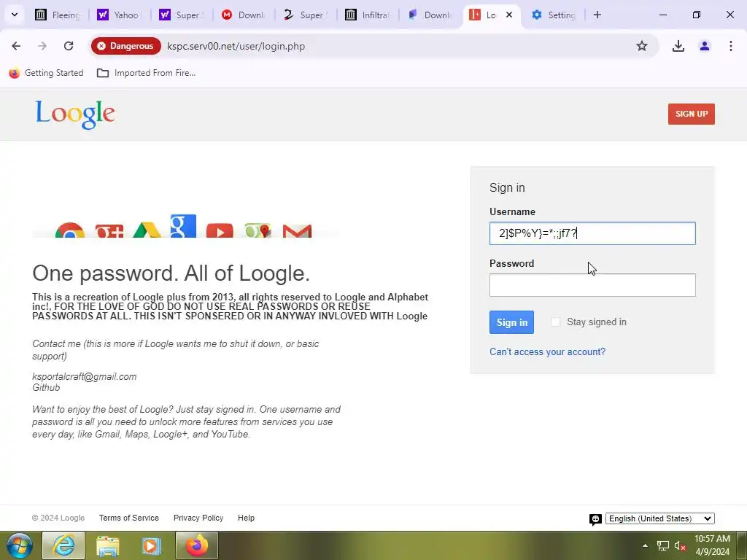Open the Privacy Policy footer link
The height and width of the screenshot is (560, 747).
coord(198,518)
